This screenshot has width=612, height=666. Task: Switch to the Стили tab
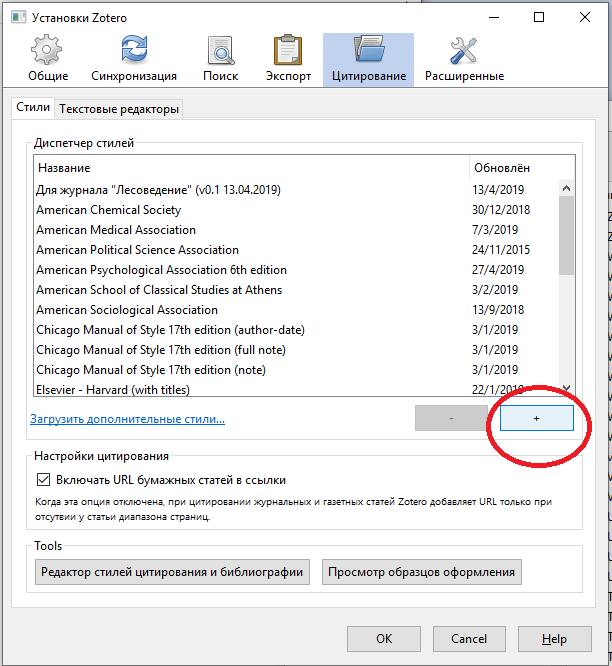(33, 107)
